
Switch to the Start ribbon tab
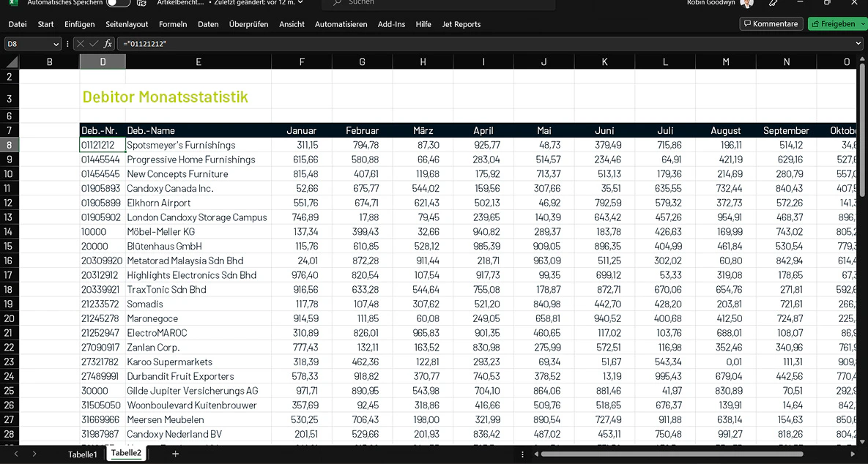click(46, 24)
